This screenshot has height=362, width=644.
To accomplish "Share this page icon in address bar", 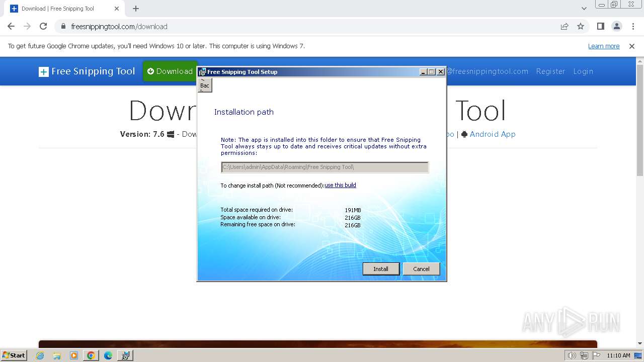I will (x=565, y=26).
